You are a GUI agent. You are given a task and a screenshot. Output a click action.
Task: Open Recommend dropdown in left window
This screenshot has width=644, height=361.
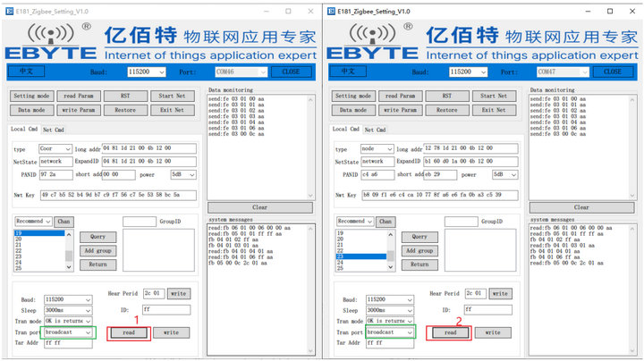[33, 221]
